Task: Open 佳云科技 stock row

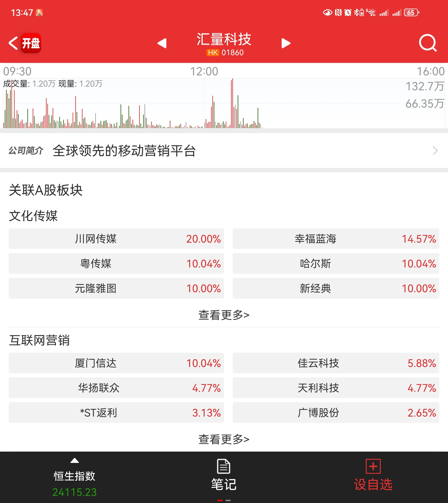Action: [336, 363]
